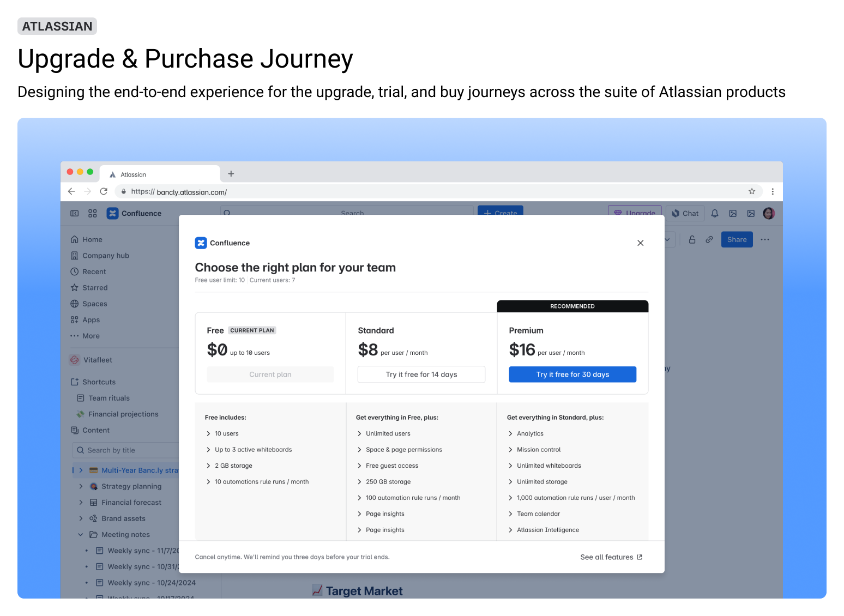This screenshot has height=616, width=844.
Task: Expand the Financial forecast tree item
Action: (x=81, y=502)
